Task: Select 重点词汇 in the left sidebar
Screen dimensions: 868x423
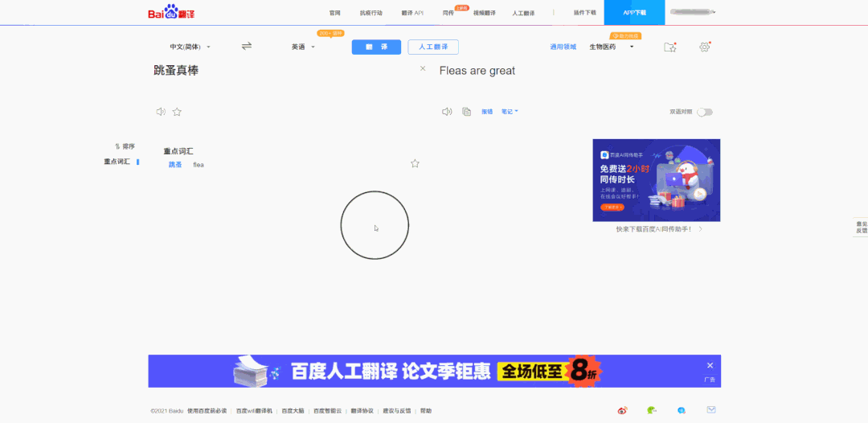Action: [117, 162]
